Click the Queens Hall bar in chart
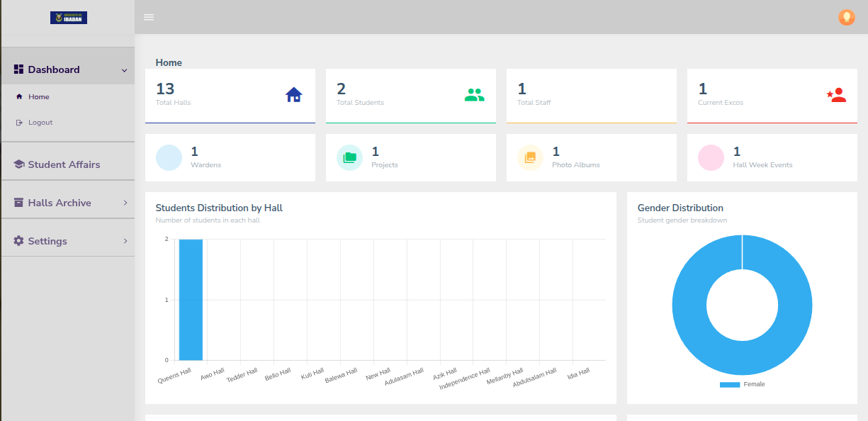Viewport: 868px width, 421px height. pos(191,300)
